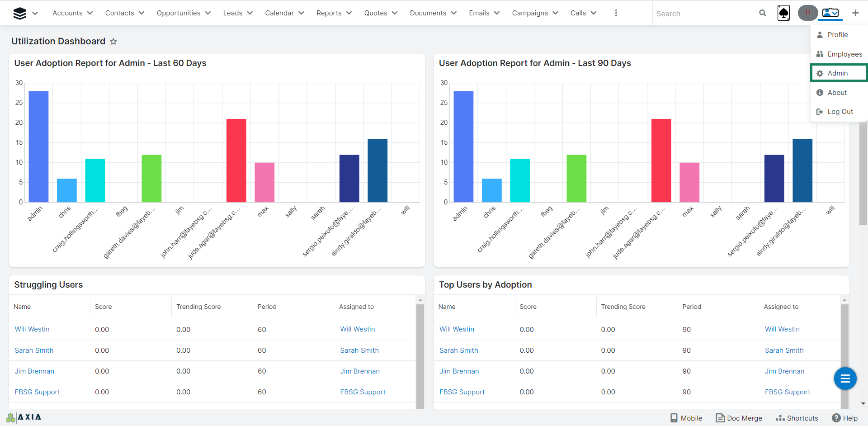
Task: Select Admin from the user menu
Action: 837,73
